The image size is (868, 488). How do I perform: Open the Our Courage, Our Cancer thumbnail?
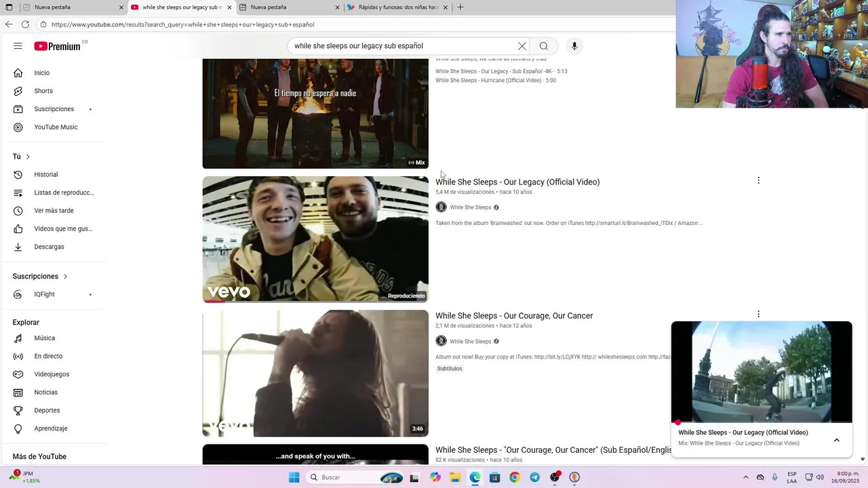pyautogui.click(x=315, y=373)
